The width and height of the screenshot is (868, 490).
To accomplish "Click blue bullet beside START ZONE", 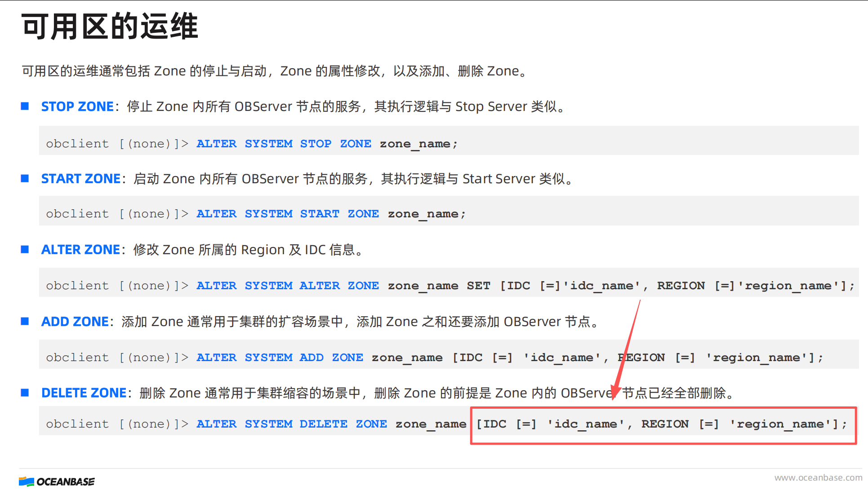I will tap(25, 179).
